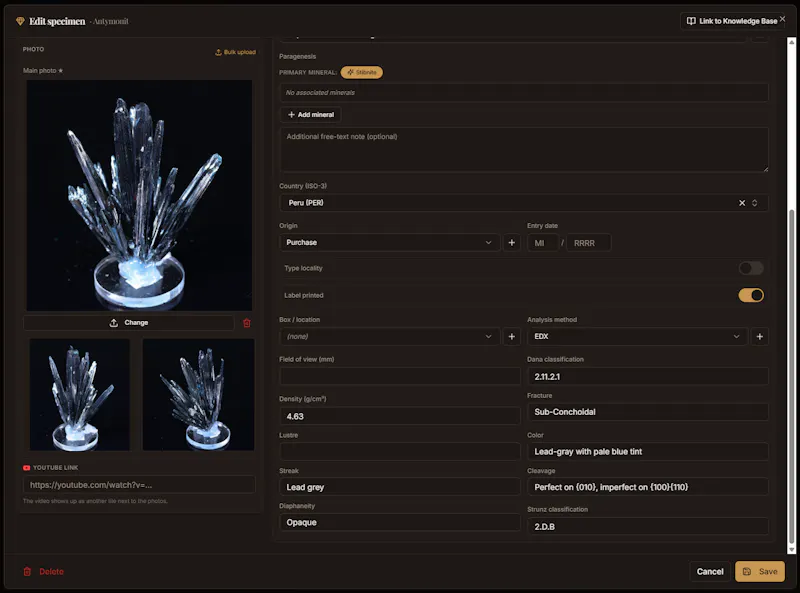Click the dialog vertical scrollbar thumb
The image size is (800, 593).
tap(792, 377)
